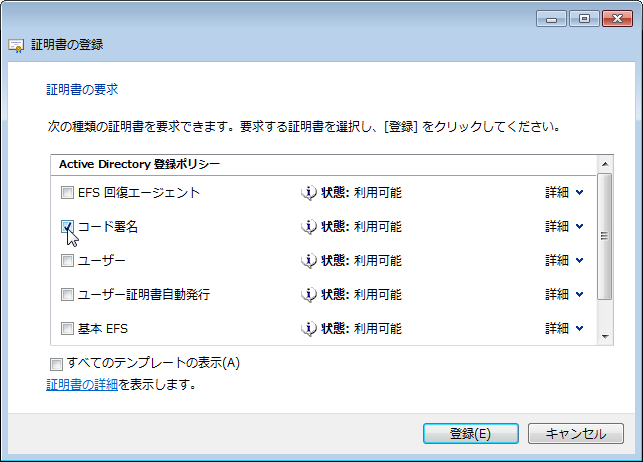
Task: Expand 詳細 for EFS 回復エージェント
Action: tap(564, 192)
